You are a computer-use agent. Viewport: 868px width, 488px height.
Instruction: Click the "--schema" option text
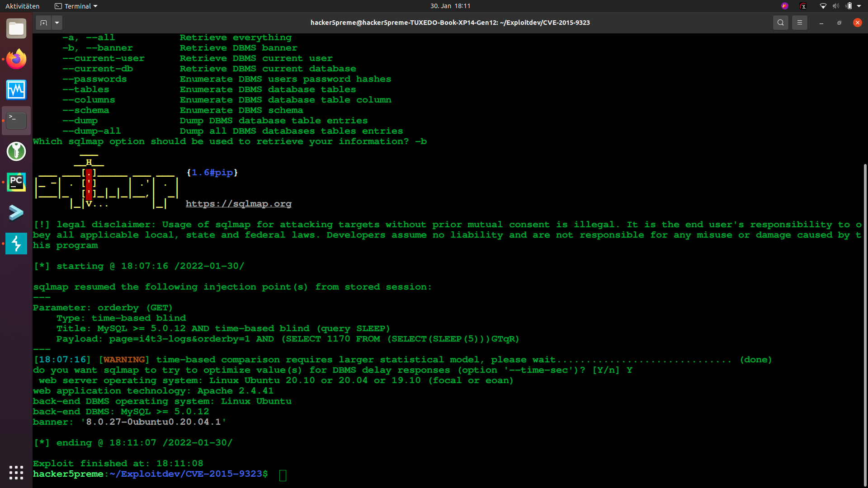[x=86, y=110]
